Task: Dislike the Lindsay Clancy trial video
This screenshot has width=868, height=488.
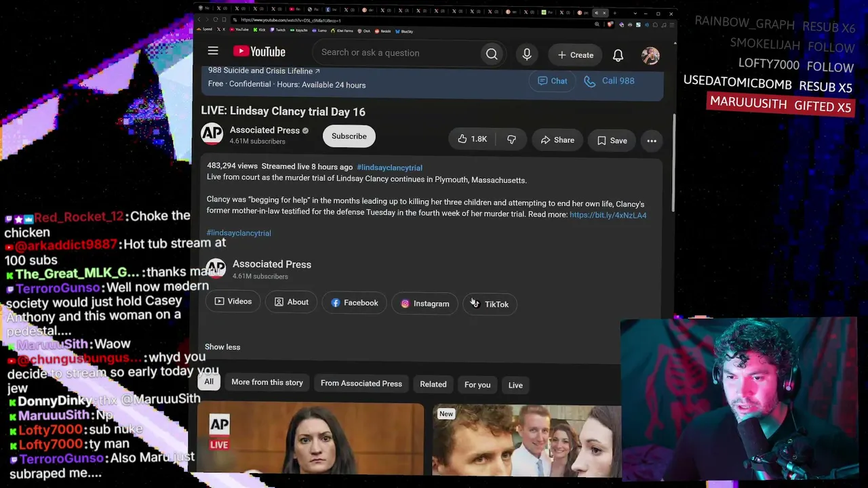Action: tap(511, 139)
